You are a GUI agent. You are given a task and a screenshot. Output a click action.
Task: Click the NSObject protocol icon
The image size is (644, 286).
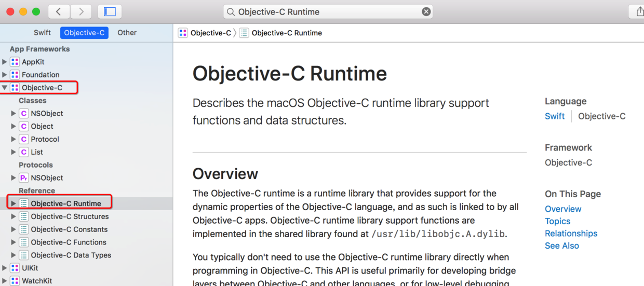click(x=24, y=178)
